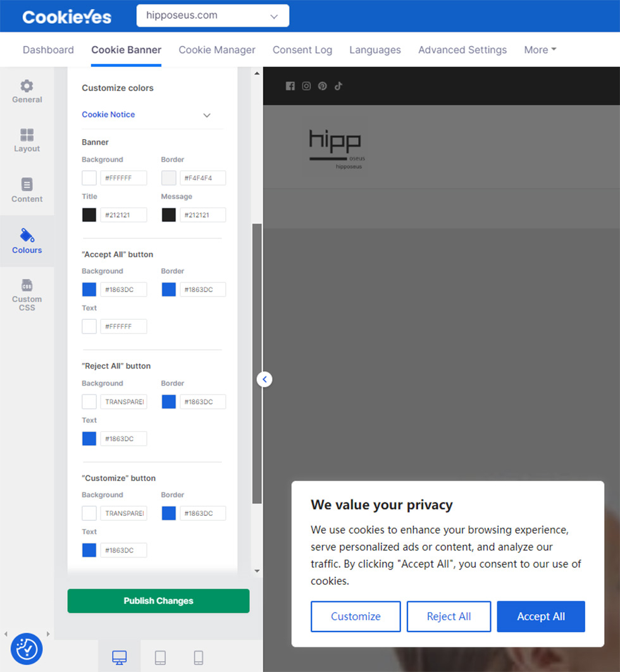Click the round CookieYes badge icon
Screen dimensions: 620x672
[x=27, y=649]
